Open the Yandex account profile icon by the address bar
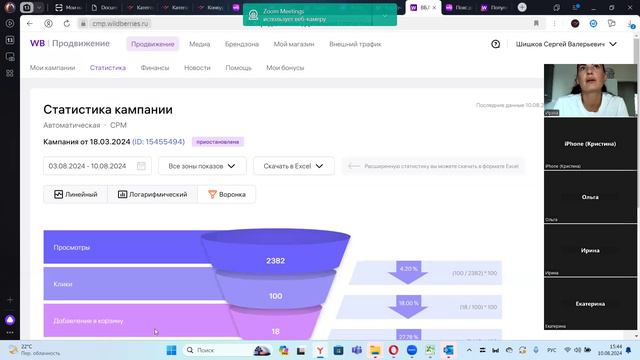This screenshot has width=640, height=360. coord(49,24)
